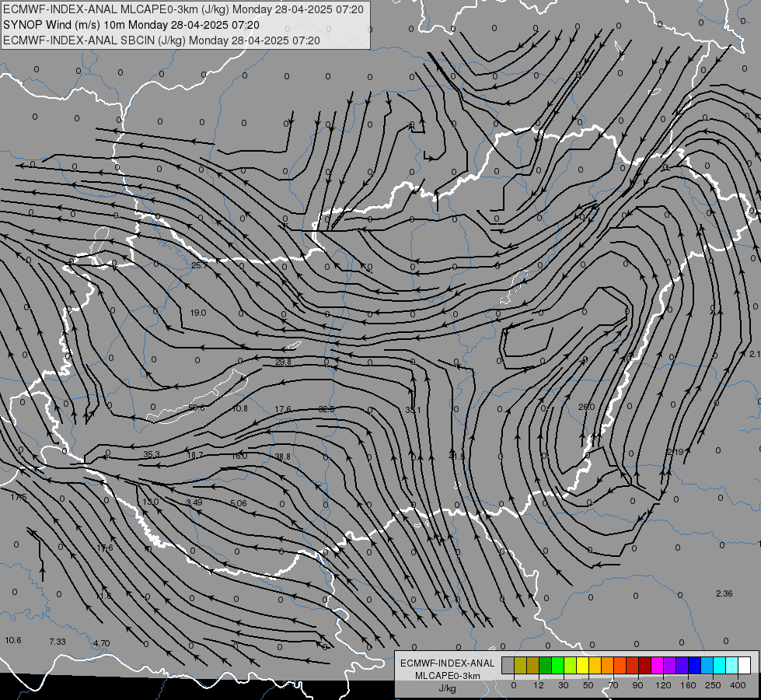The width and height of the screenshot is (761, 700).
Task: Click the map value 50.6
Action: coord(197,408)
